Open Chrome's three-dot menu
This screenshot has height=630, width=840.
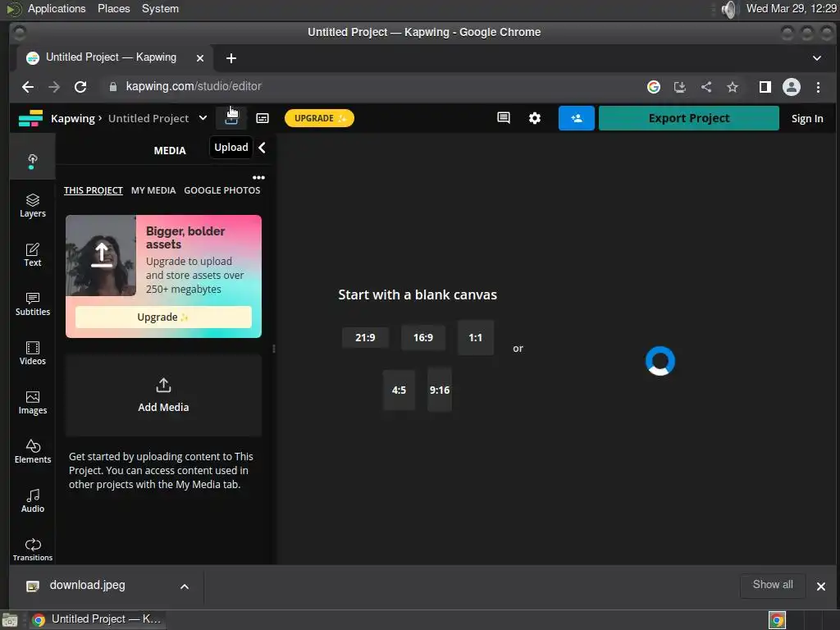[x=818, y=87]
